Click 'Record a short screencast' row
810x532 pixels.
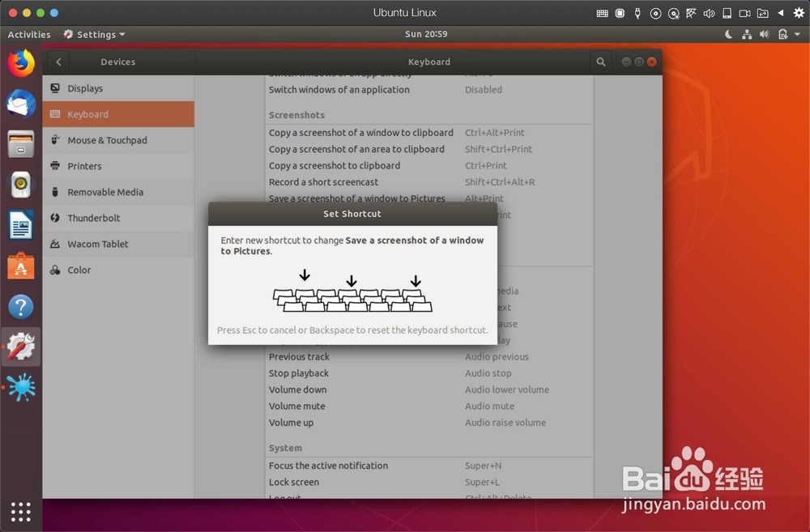429,182
